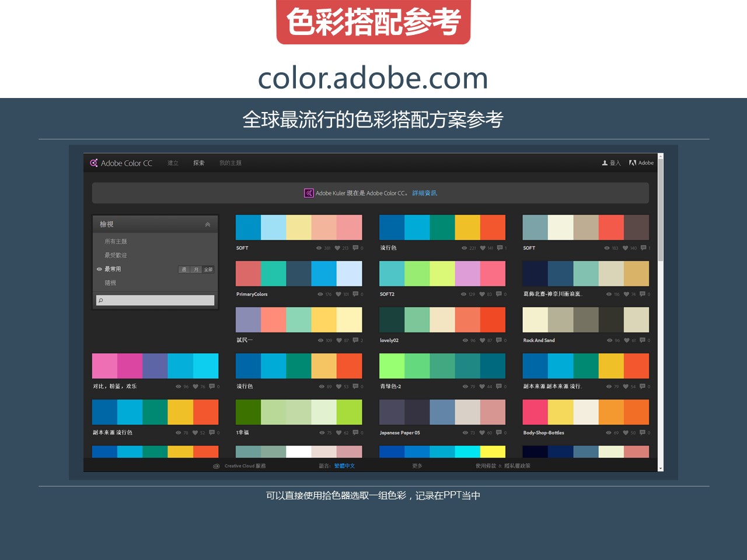This screenshot has width=747, height=560.
Task: Click the Creative Cloud 服務 footer link
Action: [x=245, y=466]
